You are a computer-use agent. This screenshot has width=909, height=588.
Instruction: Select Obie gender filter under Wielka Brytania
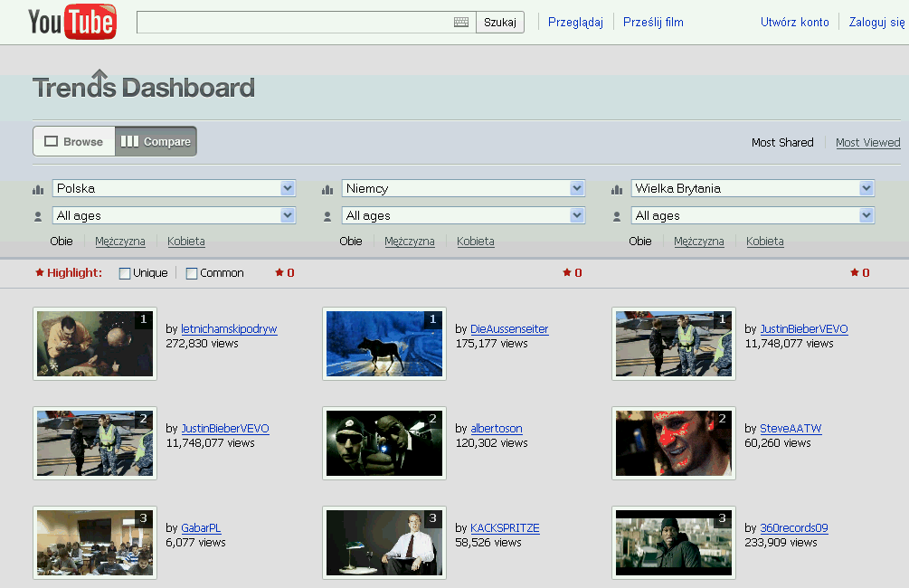(640, 242)
